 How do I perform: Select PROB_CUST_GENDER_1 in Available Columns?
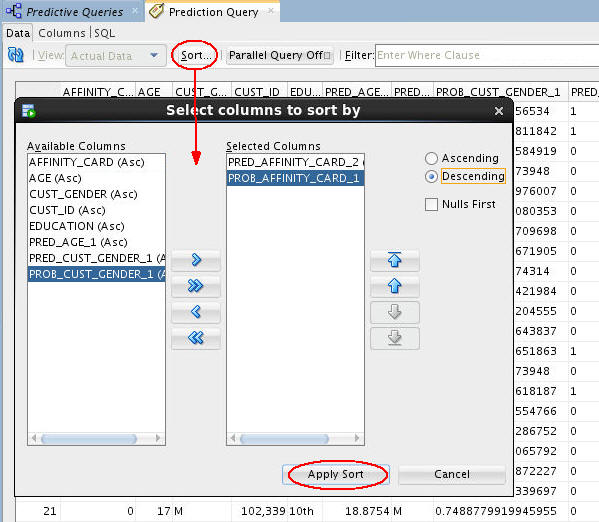pyautogui.click(x=96, y=274)
